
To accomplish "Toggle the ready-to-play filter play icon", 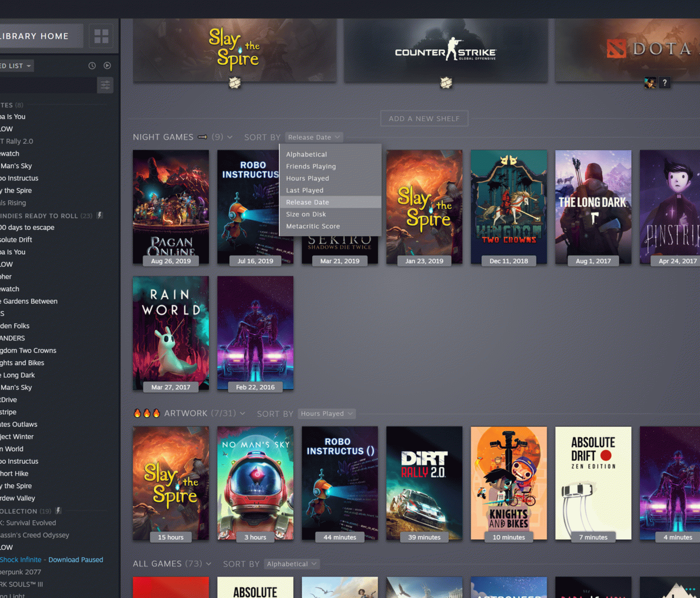I will [x=108, y=66].
